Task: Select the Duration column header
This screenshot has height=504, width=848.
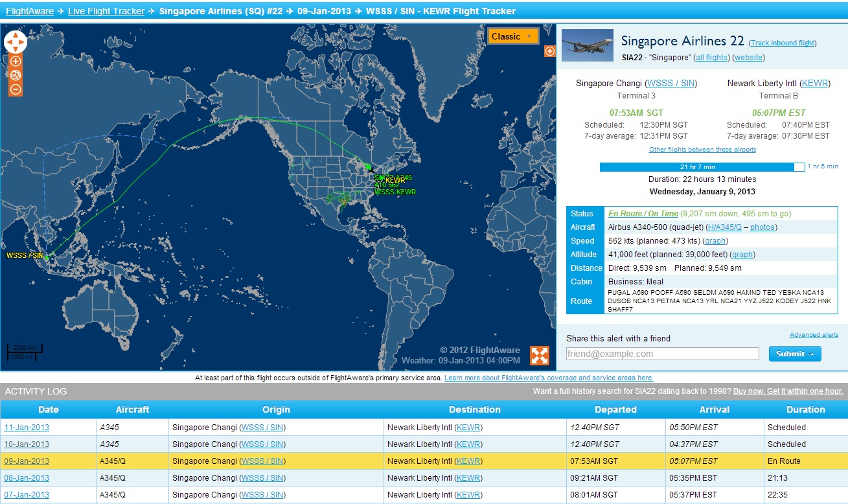Action: click(805, 409)
